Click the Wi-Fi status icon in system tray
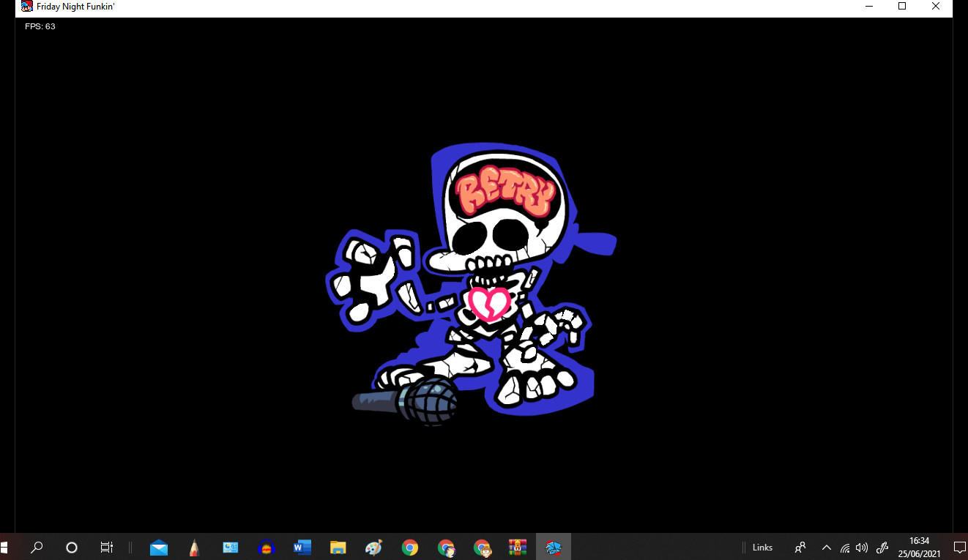The height and width of the screenshot is (560, 968). click(844, 547)
